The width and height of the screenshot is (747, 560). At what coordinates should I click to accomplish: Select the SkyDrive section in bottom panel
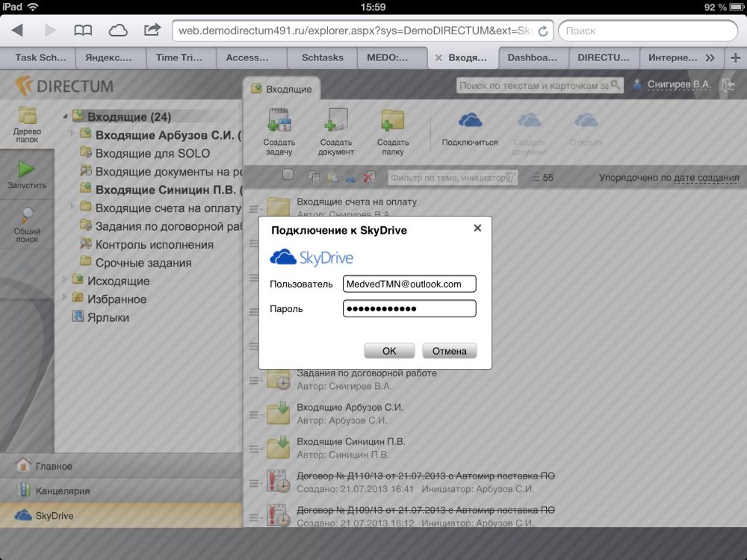pyautogui.click(x=121, y=516)
